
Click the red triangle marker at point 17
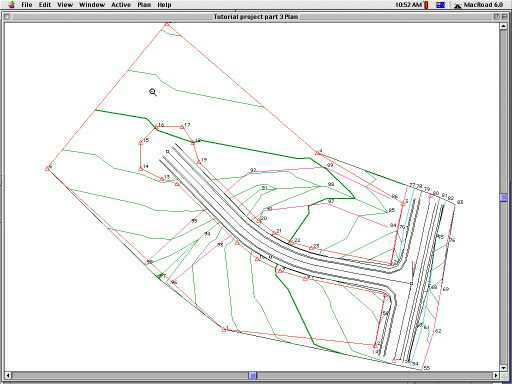[x=182, y=127]
